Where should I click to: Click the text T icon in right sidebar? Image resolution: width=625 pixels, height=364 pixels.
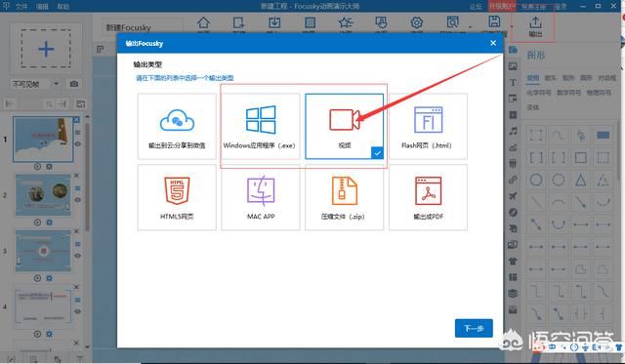pyautogui.click(x=513, y=82)
